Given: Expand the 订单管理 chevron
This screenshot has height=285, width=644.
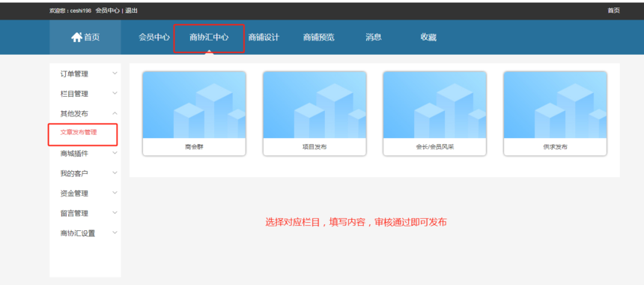Looking at the screenshot, I should 115,73.
